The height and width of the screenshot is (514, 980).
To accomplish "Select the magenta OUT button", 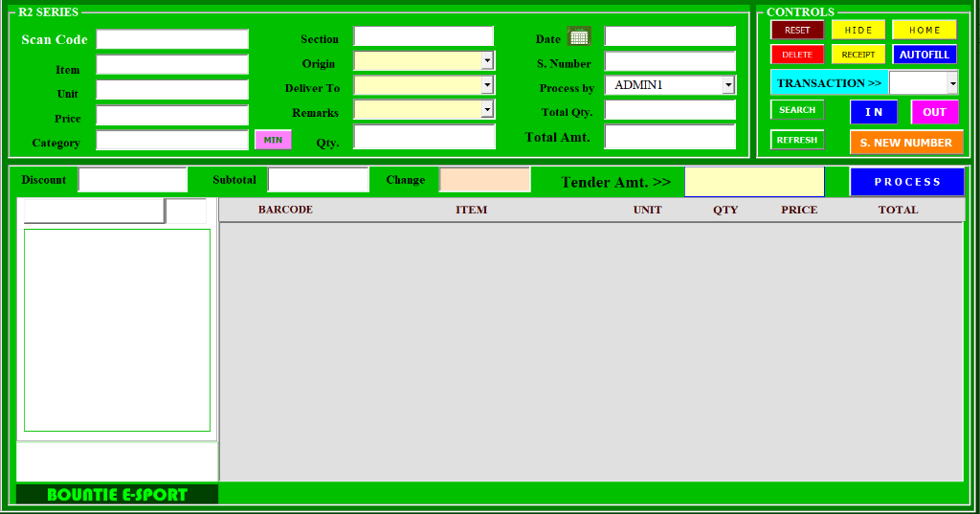I will click(934, 112).
